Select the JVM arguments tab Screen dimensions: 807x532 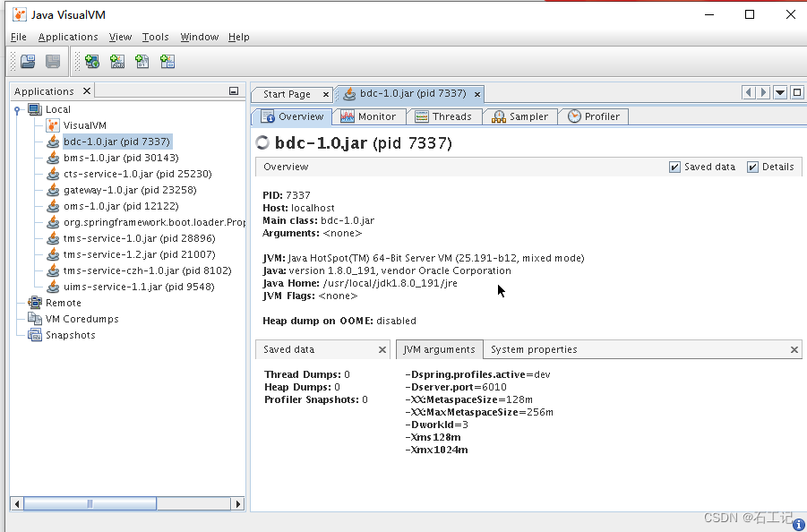tap(439, 350)
